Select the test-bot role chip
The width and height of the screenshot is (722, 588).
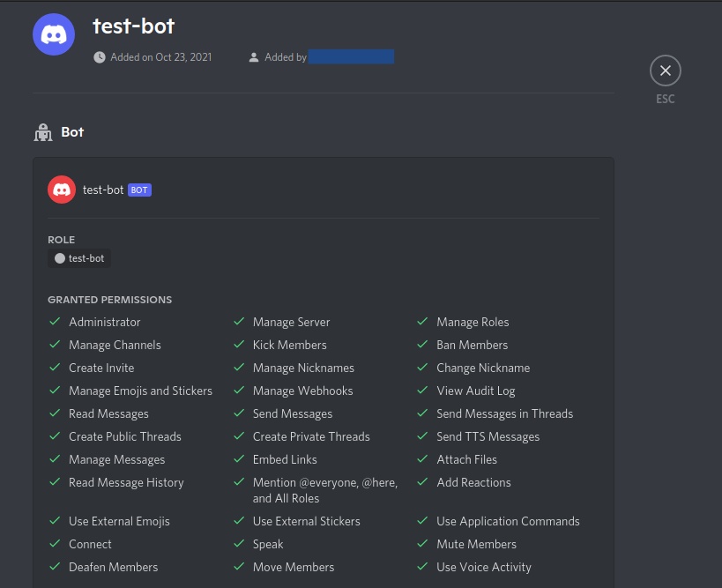click(x=79, y=258)
